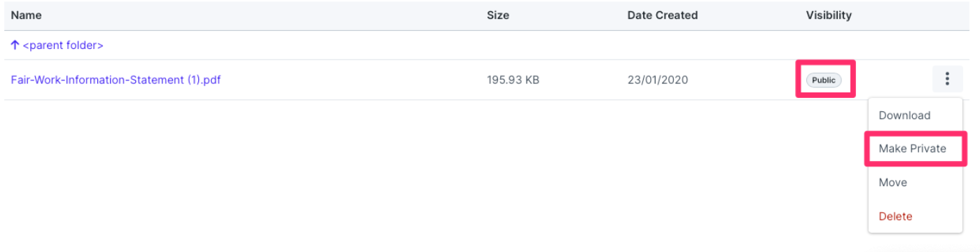The width and height of the screenshot is (980, 252).
Task: Click the Public visibility badge
Action: pyautogui.click(x=824, y=80)
